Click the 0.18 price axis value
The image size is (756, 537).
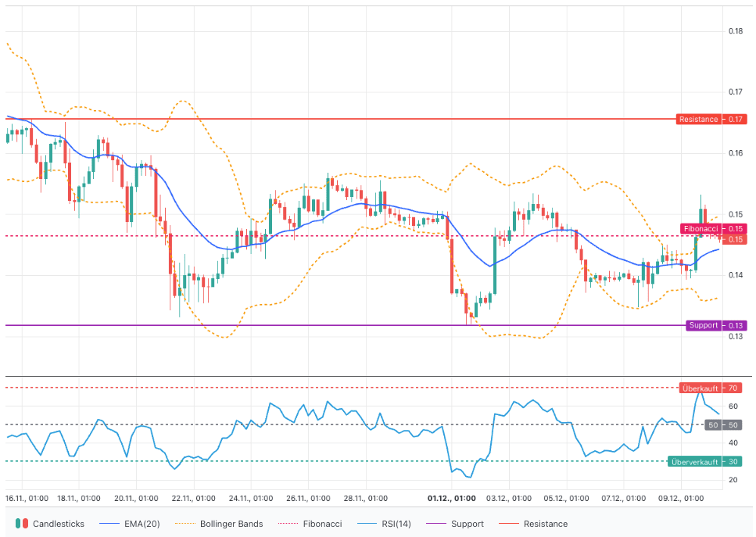tap(736, 31)
